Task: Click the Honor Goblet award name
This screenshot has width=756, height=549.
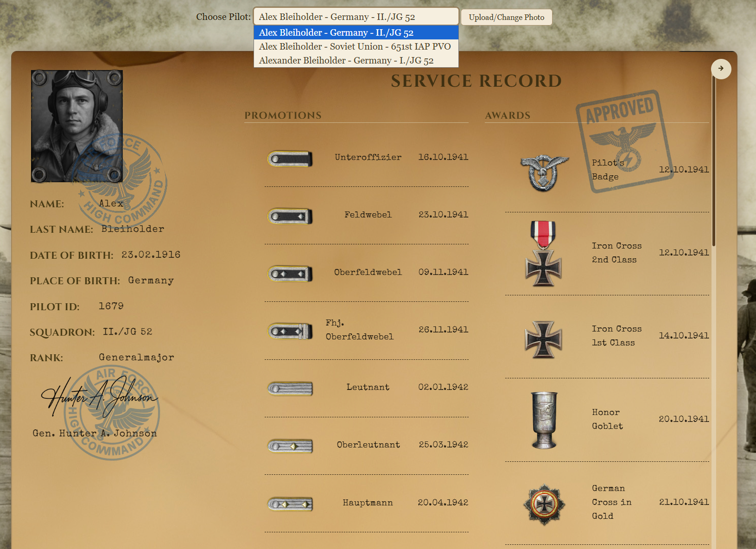Action: (607, 419)
